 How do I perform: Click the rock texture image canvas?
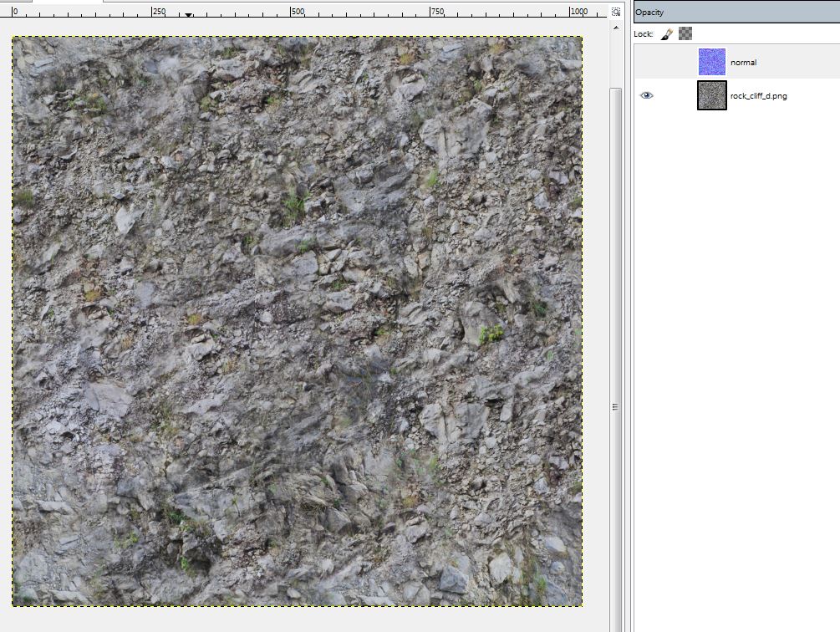point(298,321)
